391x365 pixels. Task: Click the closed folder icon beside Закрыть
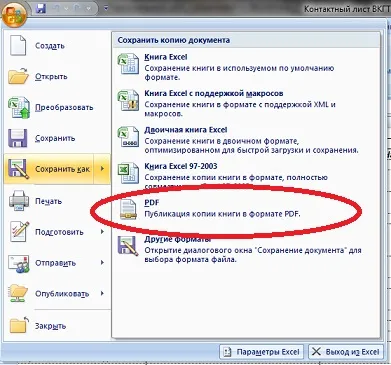(x=19, y=325)
